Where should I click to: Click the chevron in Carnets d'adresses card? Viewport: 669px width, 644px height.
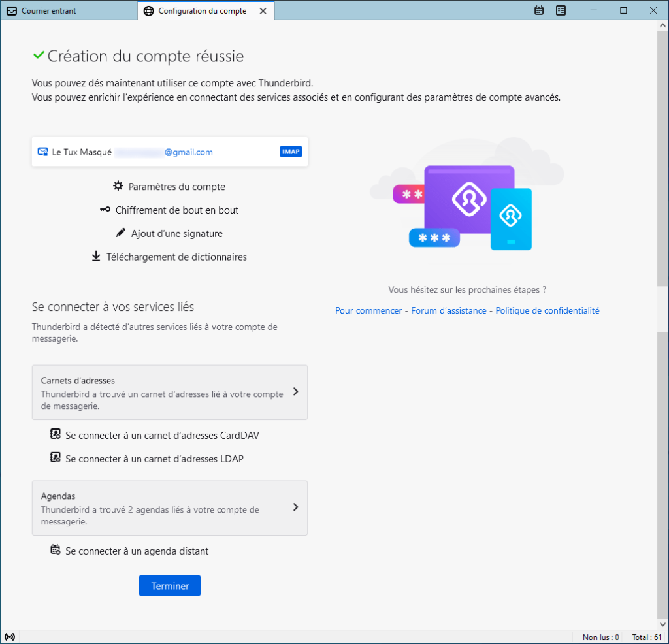(296, 391)
